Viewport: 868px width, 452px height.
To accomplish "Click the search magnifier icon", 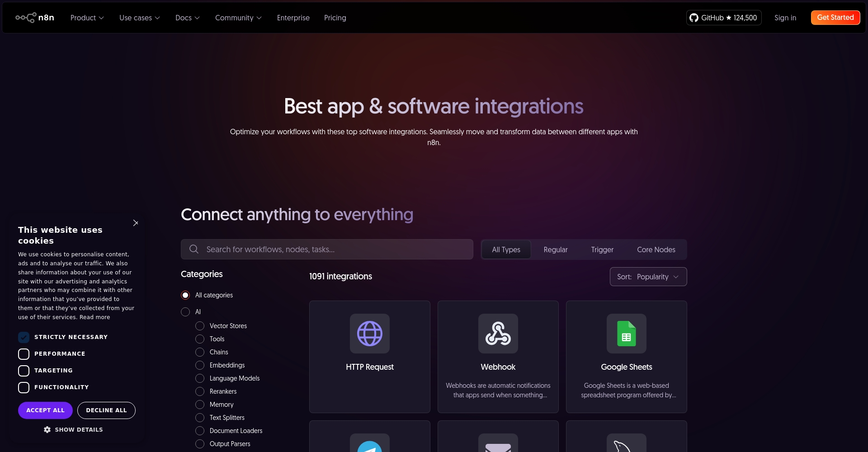I will [194, 249].
